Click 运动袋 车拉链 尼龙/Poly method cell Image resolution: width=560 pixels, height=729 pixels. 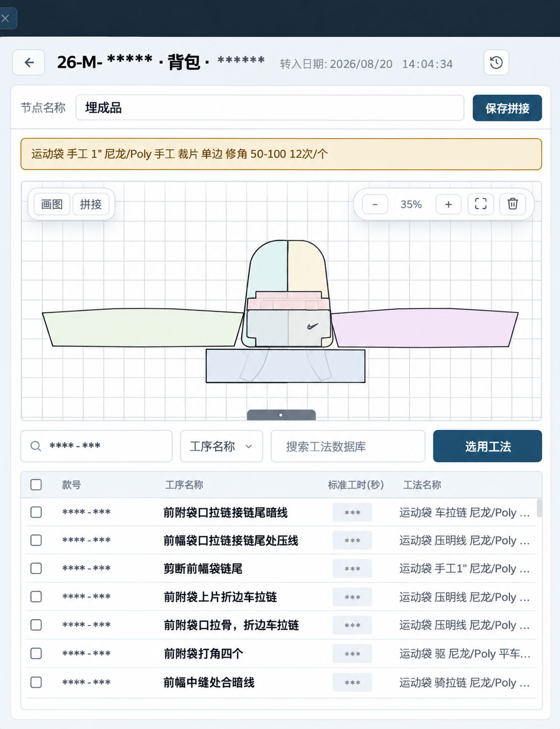(x=465, y=512)
